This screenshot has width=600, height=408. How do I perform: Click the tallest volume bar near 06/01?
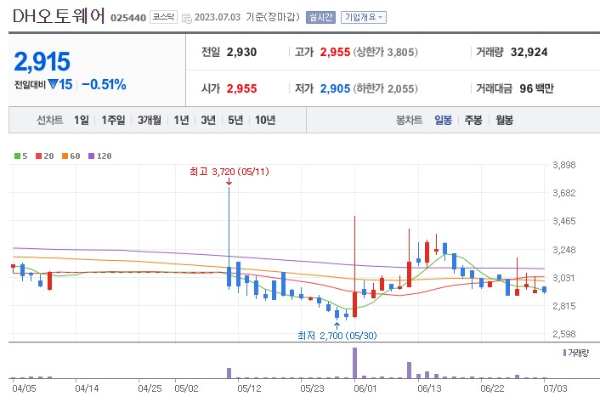pos(355,363)
